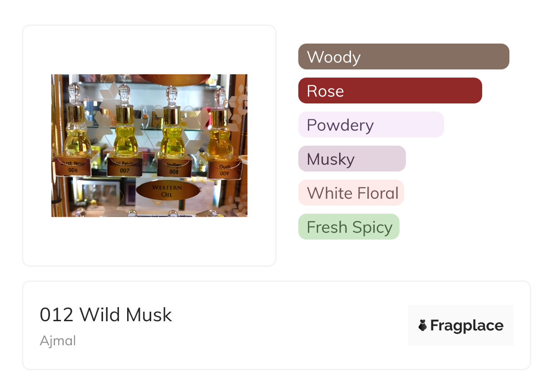Click the Oudh plaque numbered 009
Screen dimensions: 553x392
[x=224, y=169]
